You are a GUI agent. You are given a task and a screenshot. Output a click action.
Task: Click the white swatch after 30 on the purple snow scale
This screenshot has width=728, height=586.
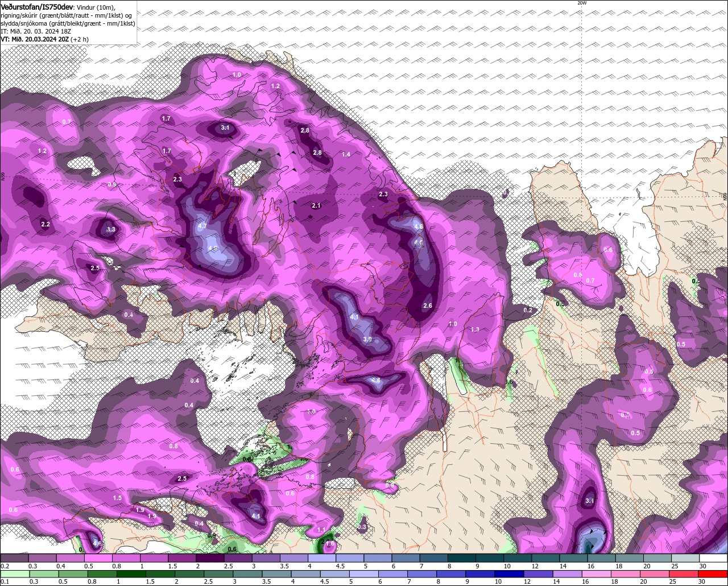[x=713, y=558]
